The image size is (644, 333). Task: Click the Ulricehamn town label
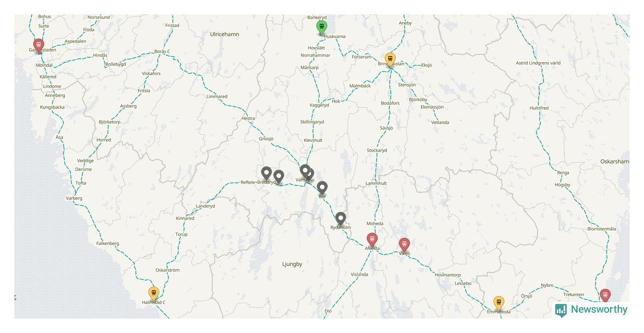pos(224,34)
